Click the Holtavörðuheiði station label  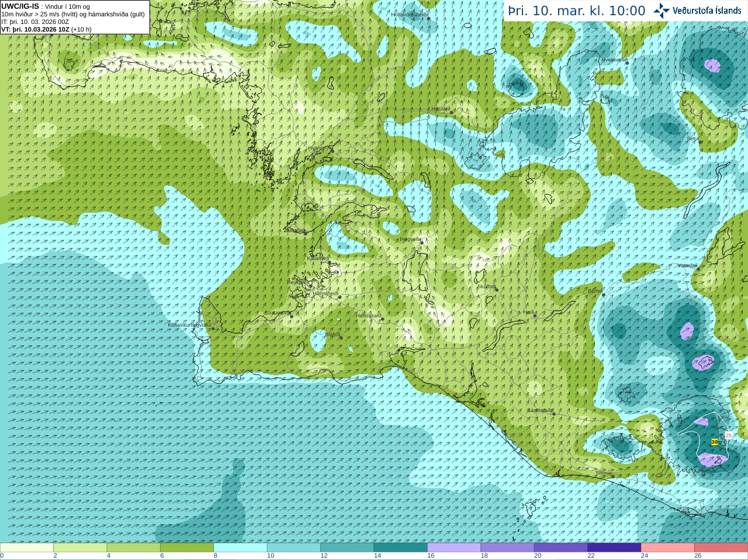point(410,14)
